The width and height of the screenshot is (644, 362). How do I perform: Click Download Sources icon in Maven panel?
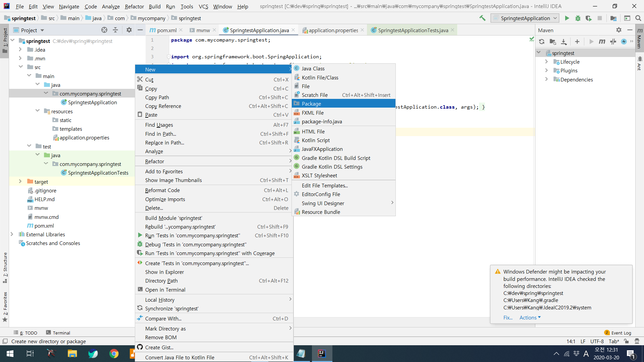tap(564, 42)
